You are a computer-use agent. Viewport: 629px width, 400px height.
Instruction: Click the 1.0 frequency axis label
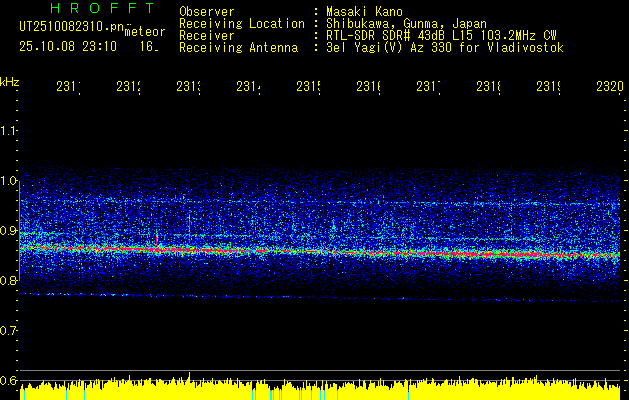click(8, 181)
